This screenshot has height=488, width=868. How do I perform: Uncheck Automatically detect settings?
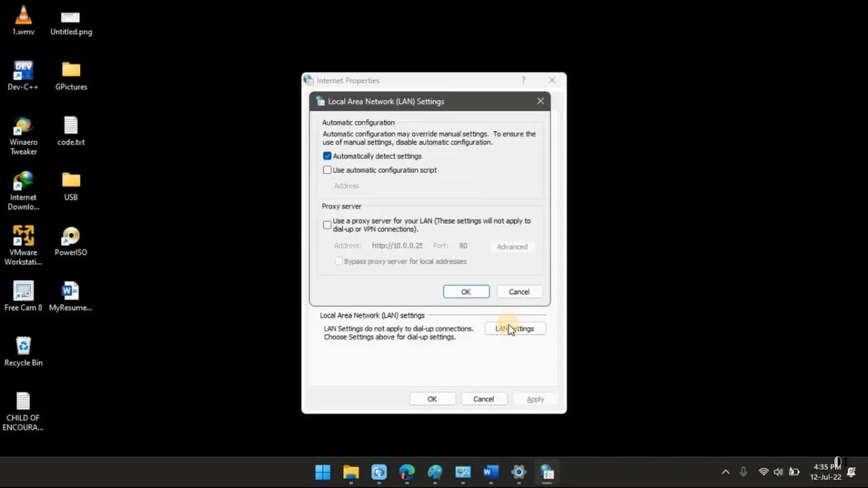click(x=328, y=155)
